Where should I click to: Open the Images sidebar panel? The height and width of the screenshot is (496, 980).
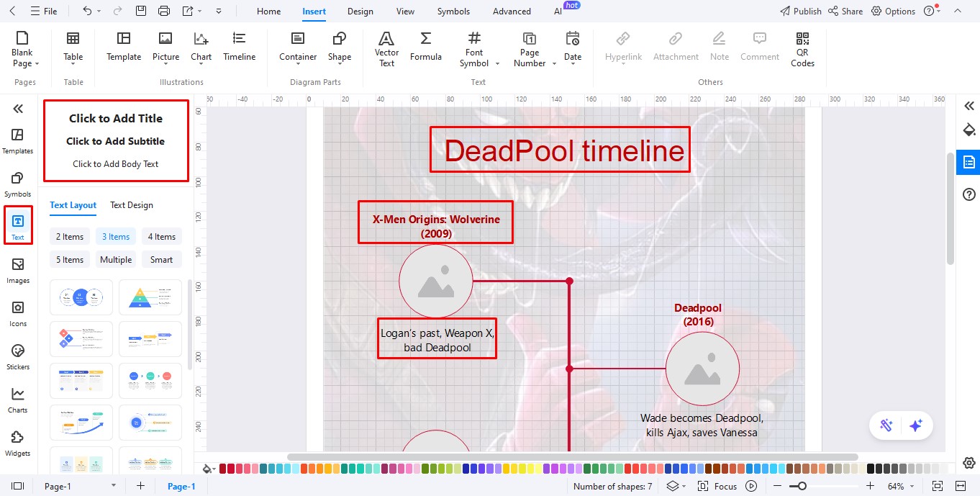(x=18, y=271)
